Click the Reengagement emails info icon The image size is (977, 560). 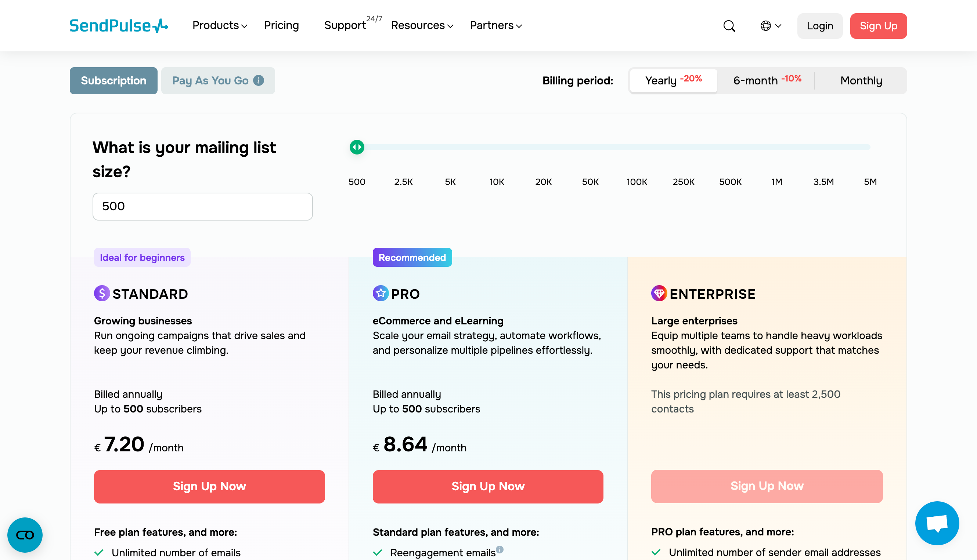(x=500, y=549)
